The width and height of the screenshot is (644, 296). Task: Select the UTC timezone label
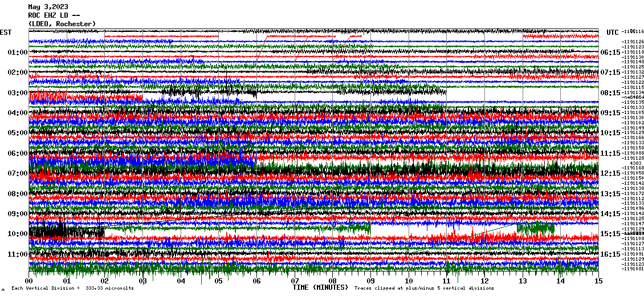pos(612,33)
